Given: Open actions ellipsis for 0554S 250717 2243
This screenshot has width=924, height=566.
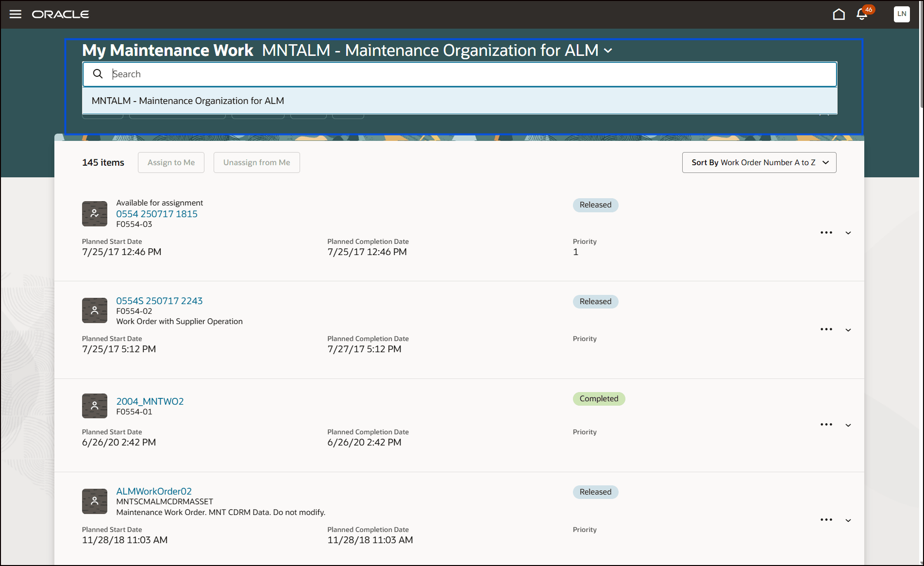Looking at the screenshot, I should 826,329.
